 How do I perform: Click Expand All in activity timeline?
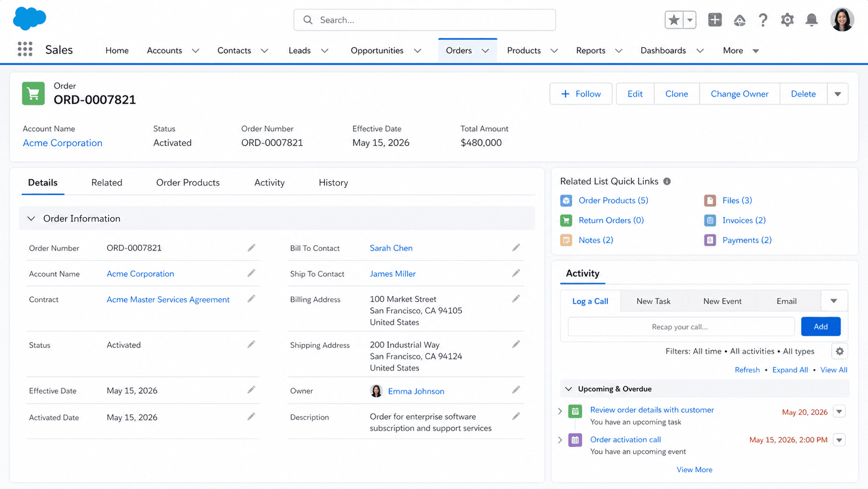click(790, 370)
